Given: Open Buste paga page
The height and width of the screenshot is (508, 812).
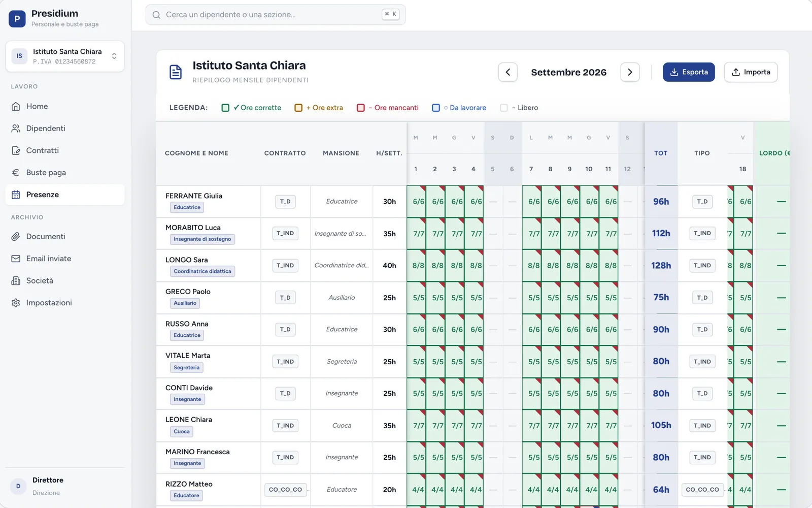Looking at the screenshot, I should coord(65,173).
